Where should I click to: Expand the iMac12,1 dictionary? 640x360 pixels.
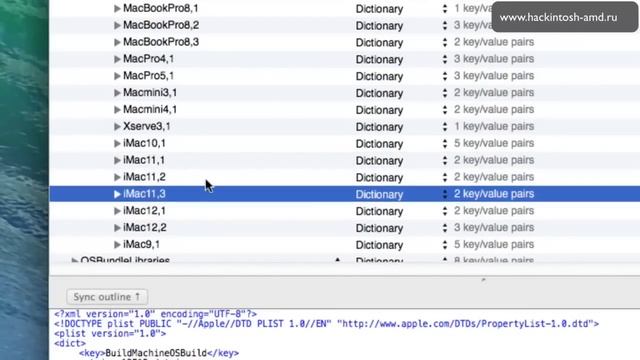click(x=117, y=211)
